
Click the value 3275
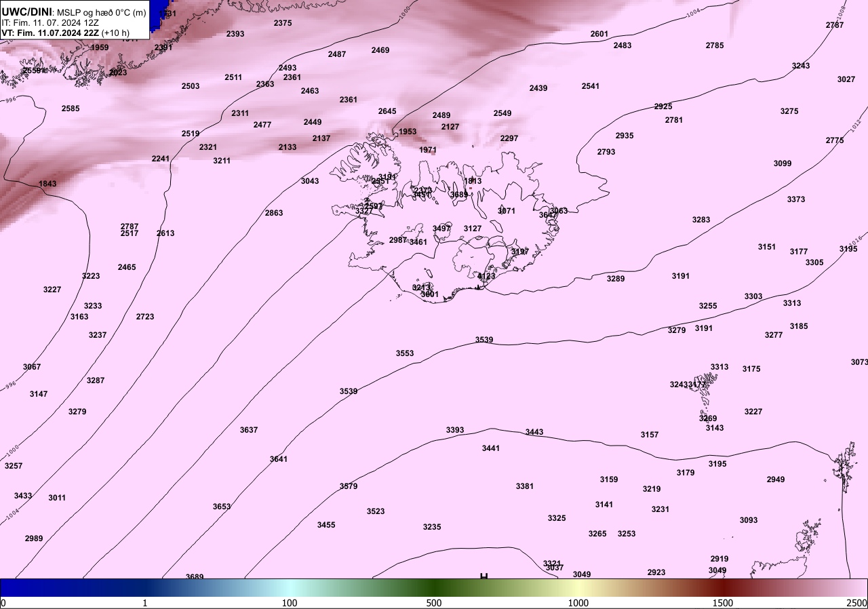789,111
